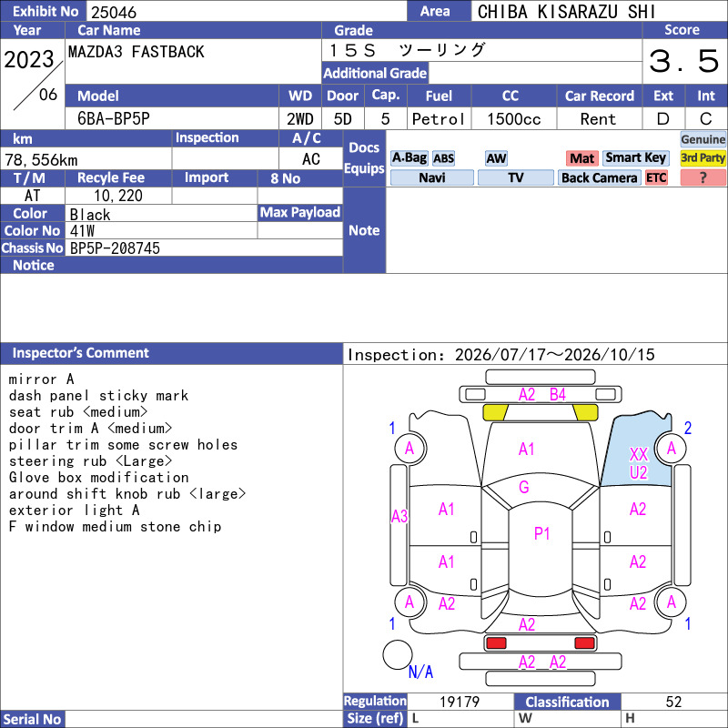Click the mileage 78,556km
This screenshot has width=728, height=728.
point(41,160)
